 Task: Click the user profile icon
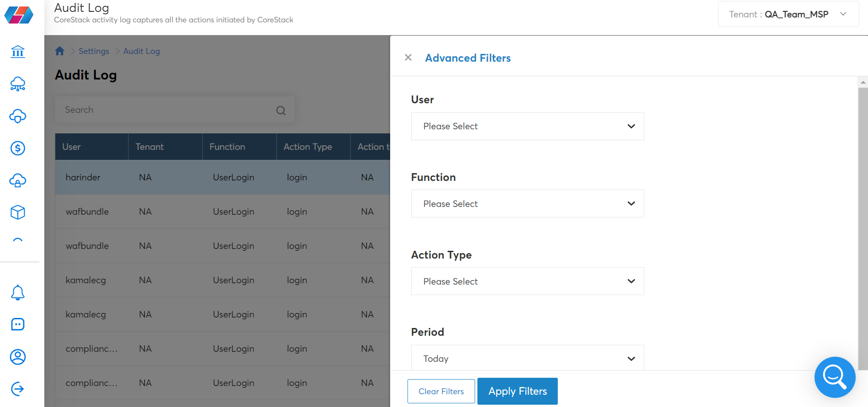point(18,357)
